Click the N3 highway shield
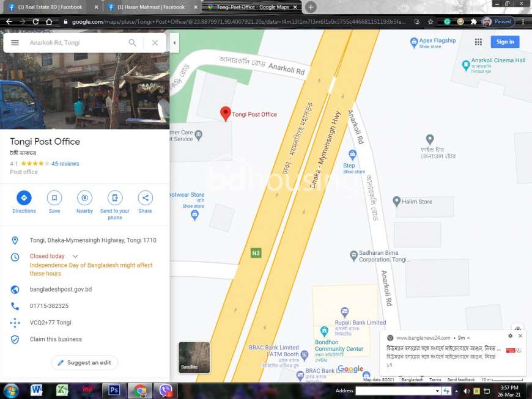The width and height of the screenshot is (532, 399). tap(256, 253)
